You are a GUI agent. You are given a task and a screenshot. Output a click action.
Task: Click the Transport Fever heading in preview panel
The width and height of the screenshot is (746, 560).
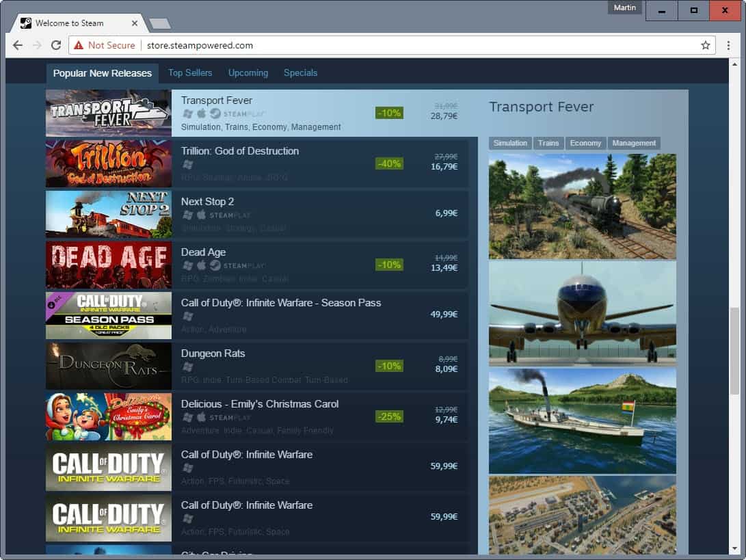[x=542, y=107]
